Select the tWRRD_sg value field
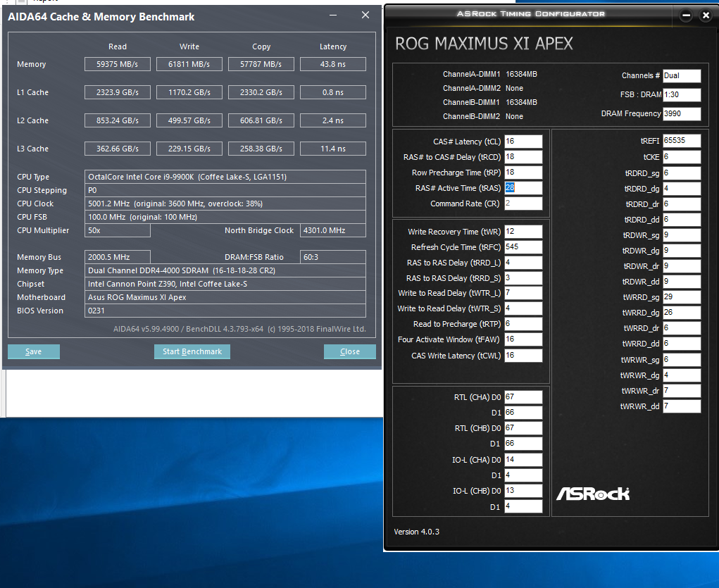This screenshot has height=588, width=719. tap(682, 297)
